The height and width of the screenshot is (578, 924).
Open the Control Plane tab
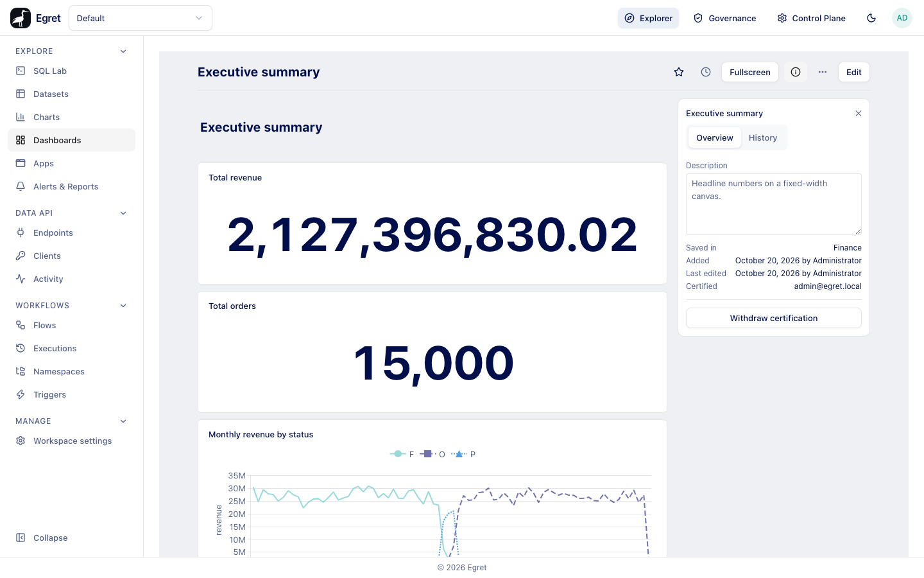(811, 18)
